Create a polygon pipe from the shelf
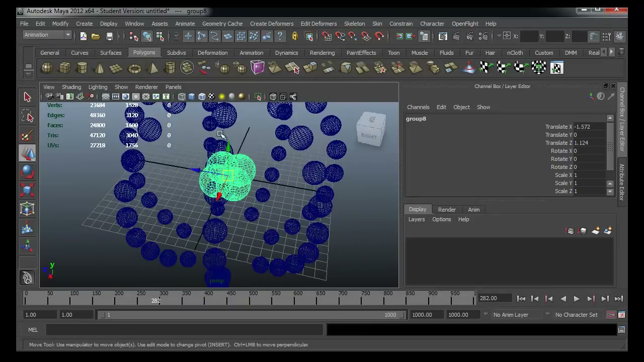Viewport: 644px width, 362px height. pos(170,67)
